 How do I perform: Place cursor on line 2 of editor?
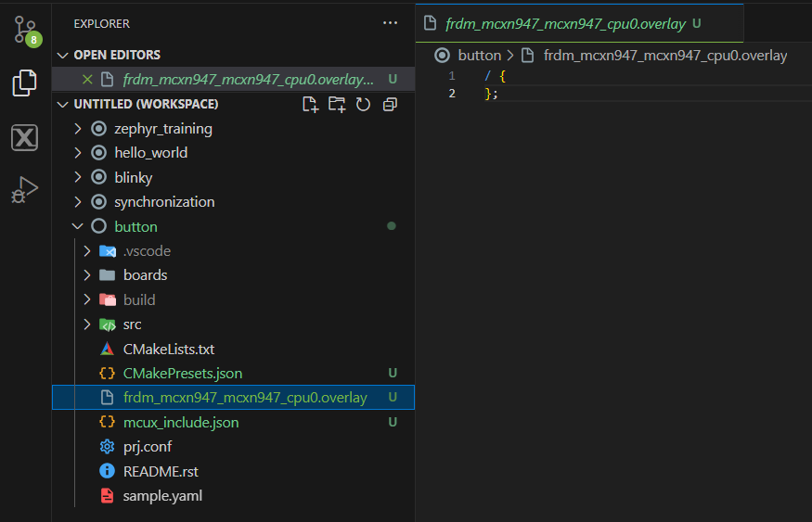click(557, 94)
